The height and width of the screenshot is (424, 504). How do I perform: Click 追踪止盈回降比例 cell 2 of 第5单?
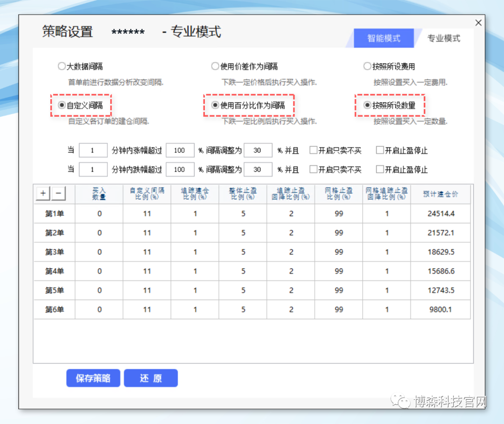tap(291, 290)
